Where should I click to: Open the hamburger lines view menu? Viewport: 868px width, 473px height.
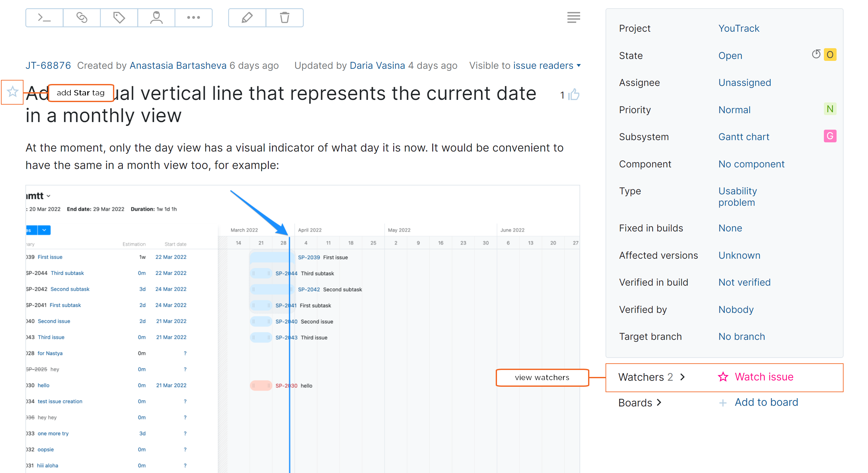(x=573, y=17)
